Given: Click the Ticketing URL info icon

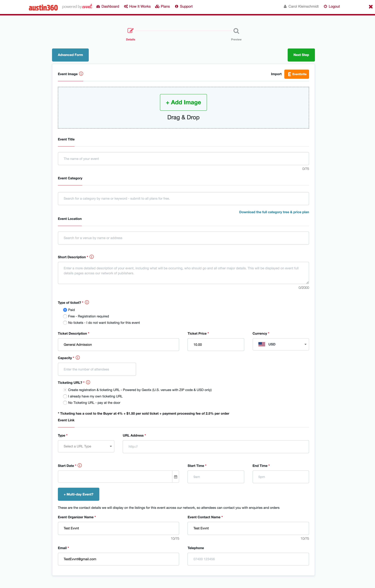Looking at the screenshot, I should [88, 382].
